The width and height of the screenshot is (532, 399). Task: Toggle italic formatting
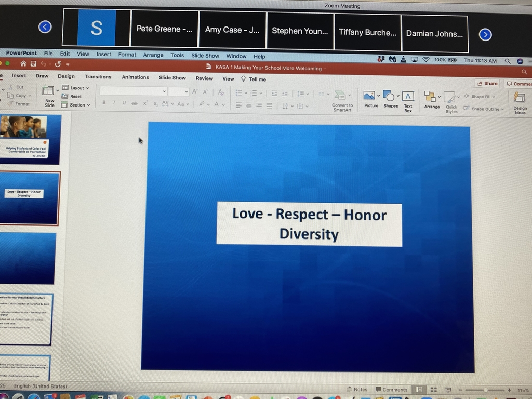pyautogui.click(x=114, y=103)
